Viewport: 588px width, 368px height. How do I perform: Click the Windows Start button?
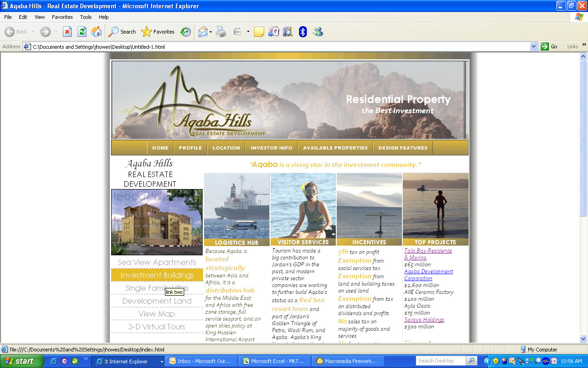[22, 361]
